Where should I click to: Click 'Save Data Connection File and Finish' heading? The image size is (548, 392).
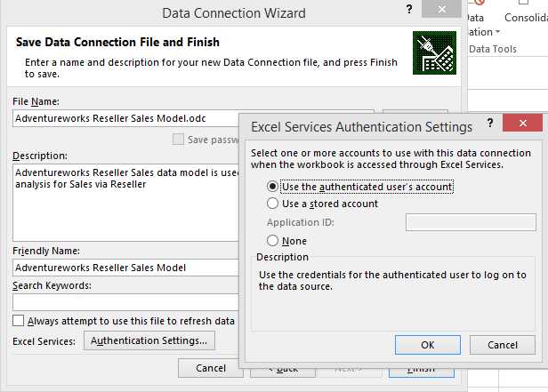click(117, 42)
